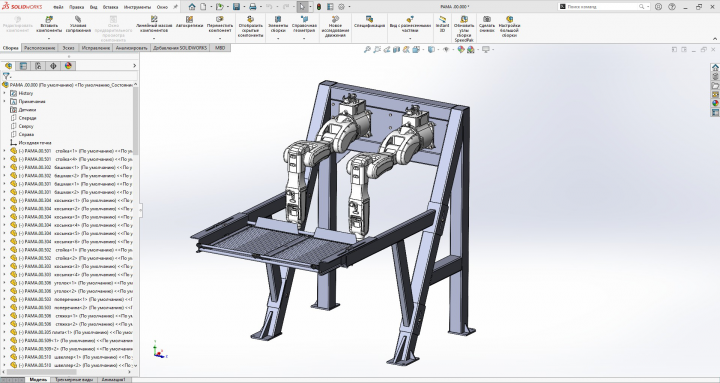Toggle the Instant 3D tool

point(442,25)
